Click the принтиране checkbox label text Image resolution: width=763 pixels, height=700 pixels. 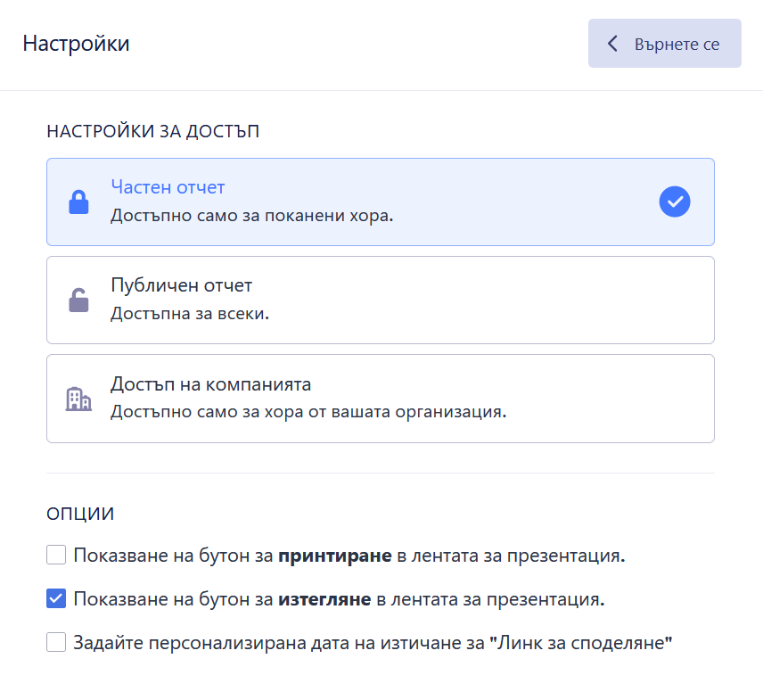(x=349, y=556)
